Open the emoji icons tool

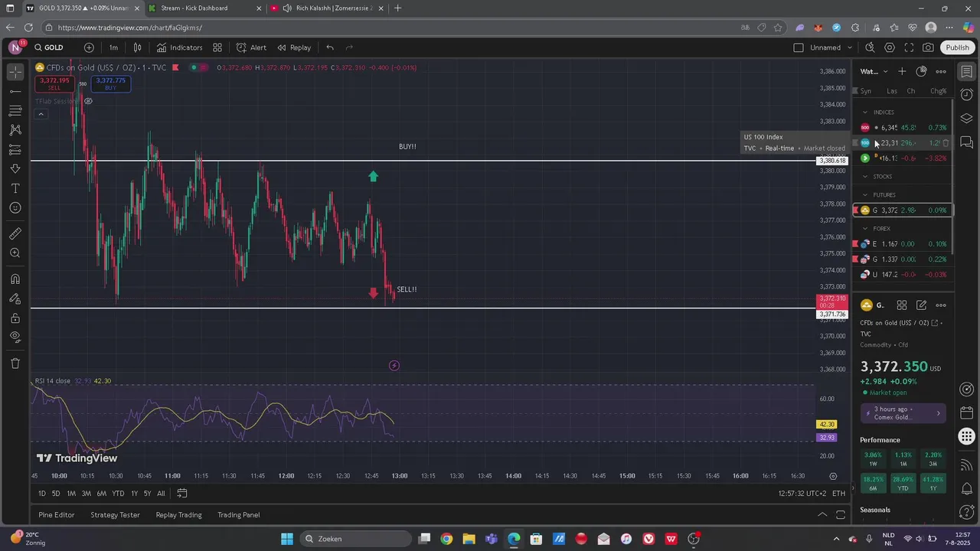(15, 207)
